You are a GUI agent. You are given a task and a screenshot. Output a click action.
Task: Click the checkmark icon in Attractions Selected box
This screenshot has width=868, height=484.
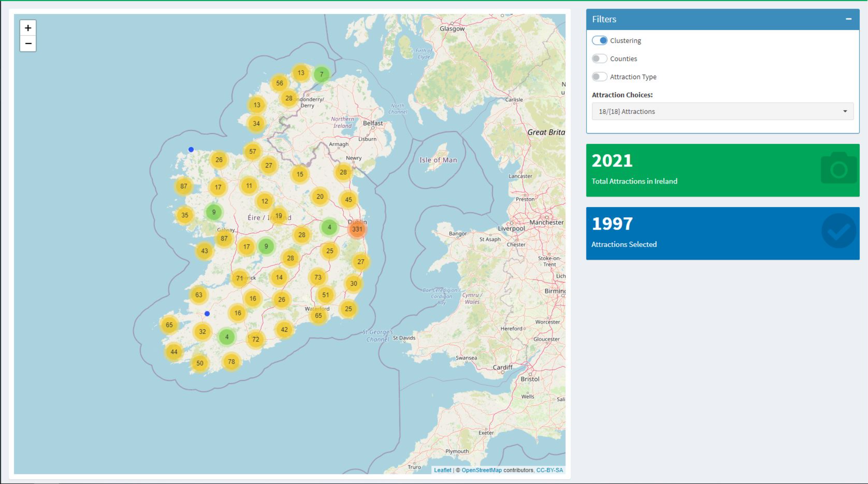point(838,231)
